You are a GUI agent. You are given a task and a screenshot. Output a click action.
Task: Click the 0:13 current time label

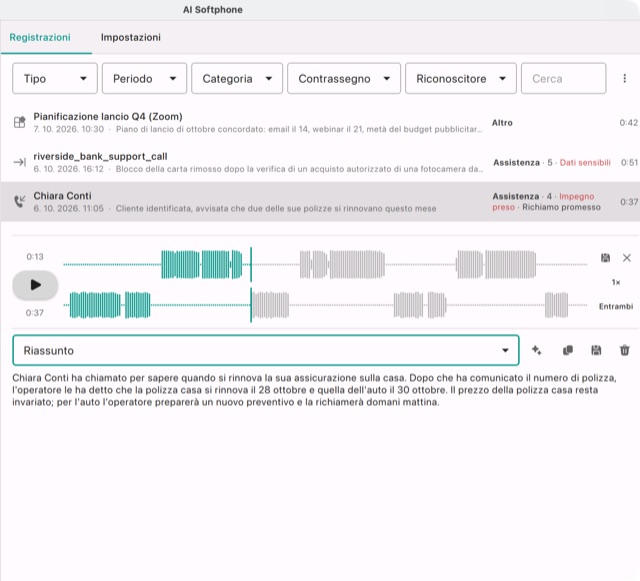tap(35, 256)
